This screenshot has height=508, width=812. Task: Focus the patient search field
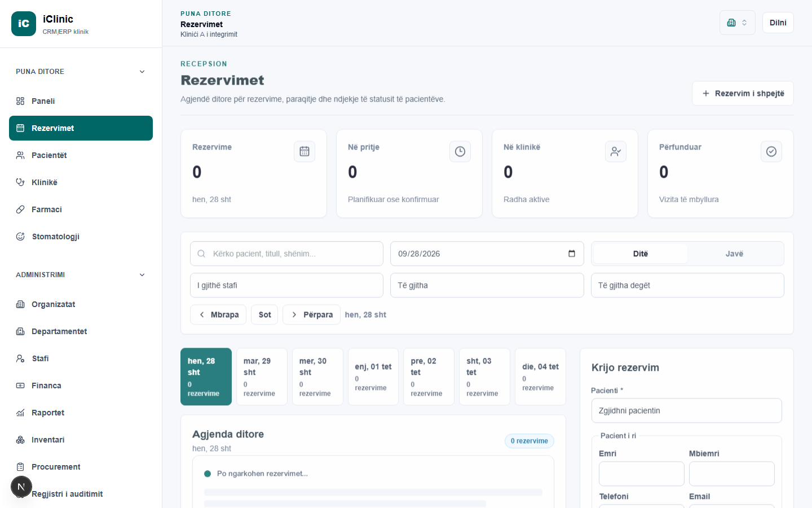pyautogui.click(x=286, y=253)
